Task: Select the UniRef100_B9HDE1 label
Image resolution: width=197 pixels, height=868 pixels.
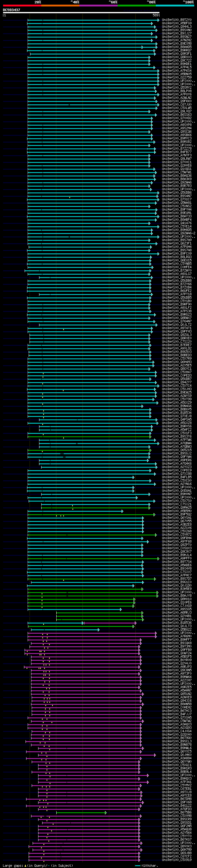Action: (x=177, y=64)
